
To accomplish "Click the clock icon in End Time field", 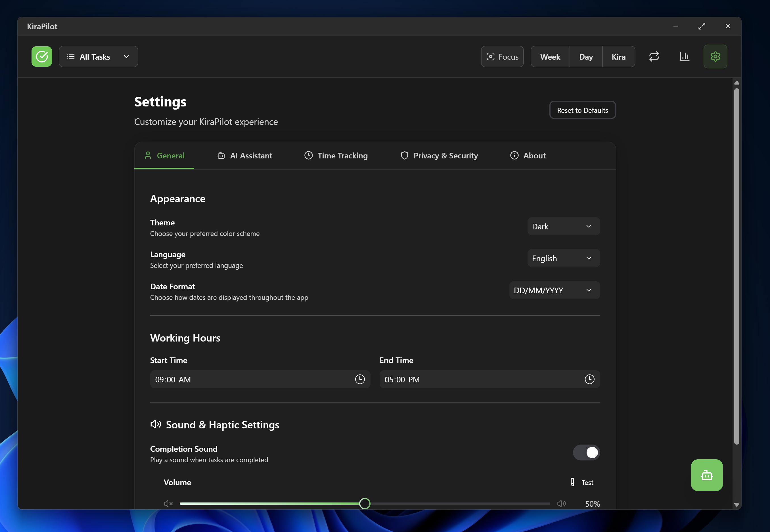I will (589, 379).
